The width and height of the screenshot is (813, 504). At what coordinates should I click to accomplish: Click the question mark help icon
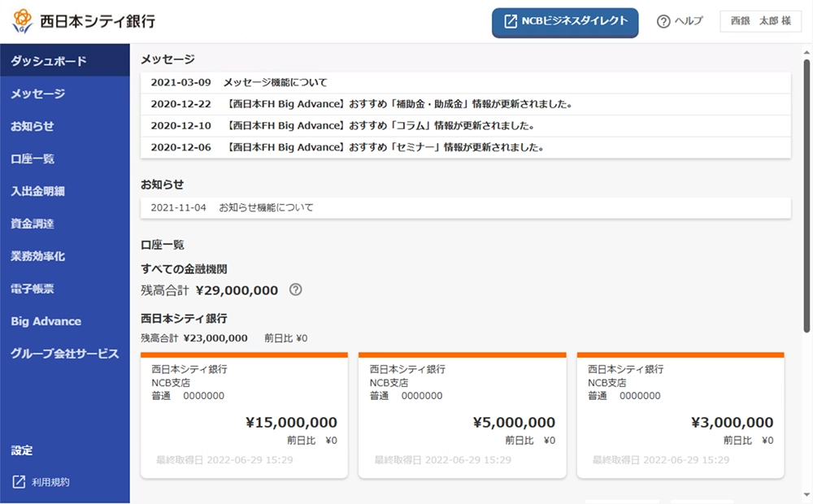(663, 21)
